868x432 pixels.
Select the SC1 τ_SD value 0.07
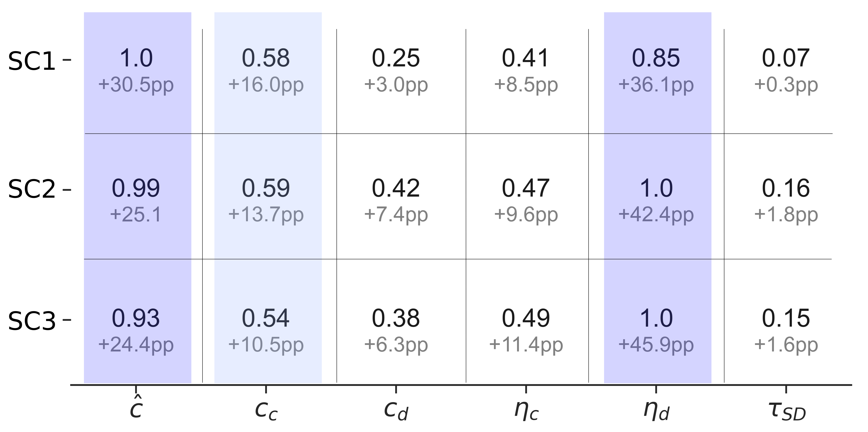click(x=786, y=58)
